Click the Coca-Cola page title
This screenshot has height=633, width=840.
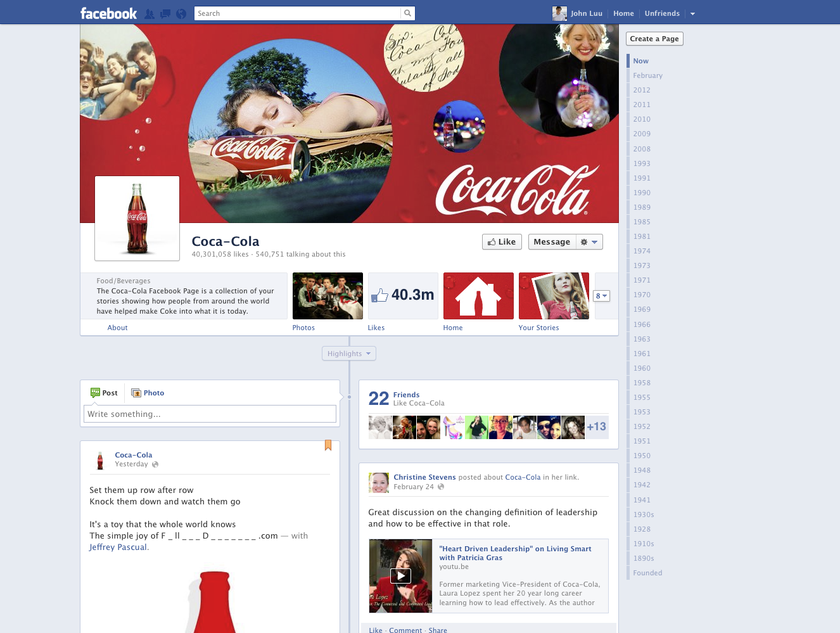point(226,241)
